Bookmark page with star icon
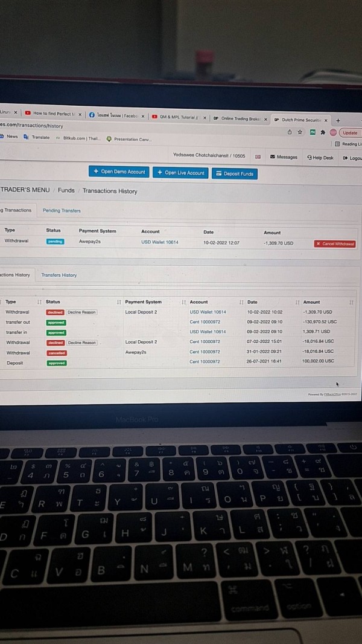 300,132
